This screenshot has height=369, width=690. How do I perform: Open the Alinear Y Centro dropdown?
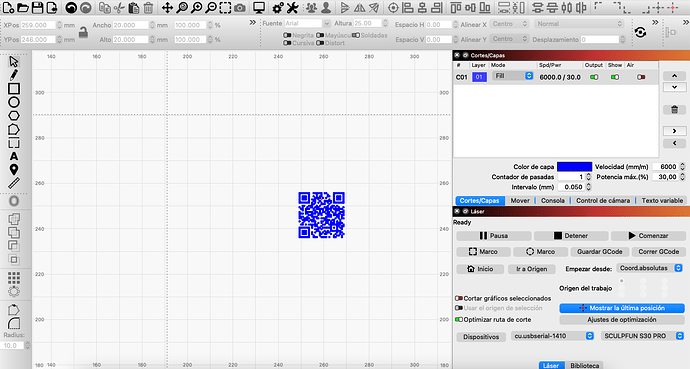click(x=509, y=39)
